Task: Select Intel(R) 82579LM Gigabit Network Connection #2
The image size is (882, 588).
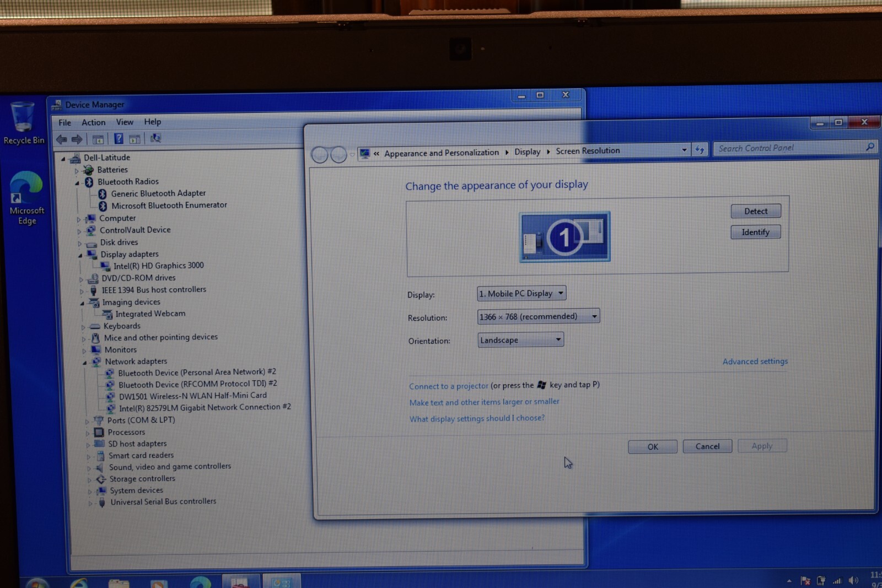Action: pos(205,407)
